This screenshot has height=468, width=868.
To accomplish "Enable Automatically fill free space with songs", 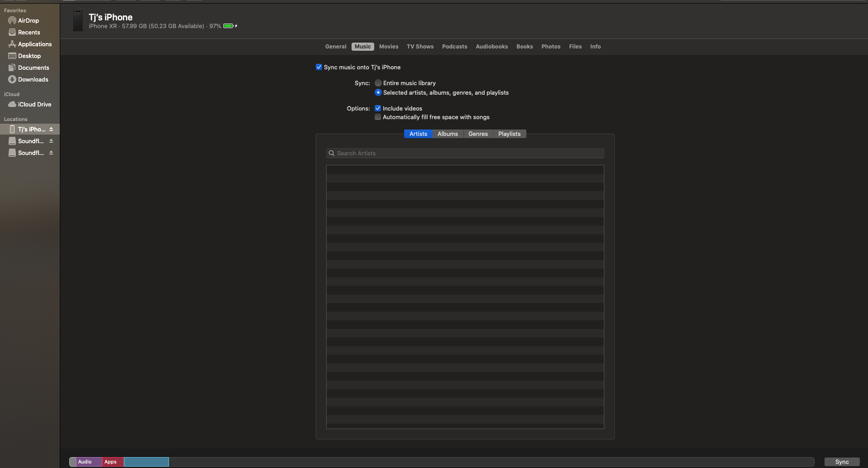I will tap(378, 117).
